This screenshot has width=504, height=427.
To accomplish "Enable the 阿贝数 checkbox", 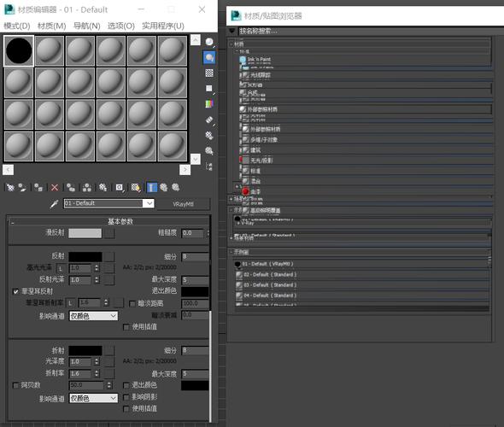I will (15, 385).
